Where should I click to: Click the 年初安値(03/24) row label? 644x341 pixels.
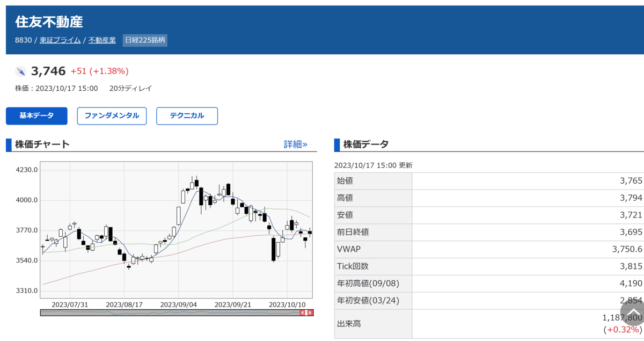368,301
